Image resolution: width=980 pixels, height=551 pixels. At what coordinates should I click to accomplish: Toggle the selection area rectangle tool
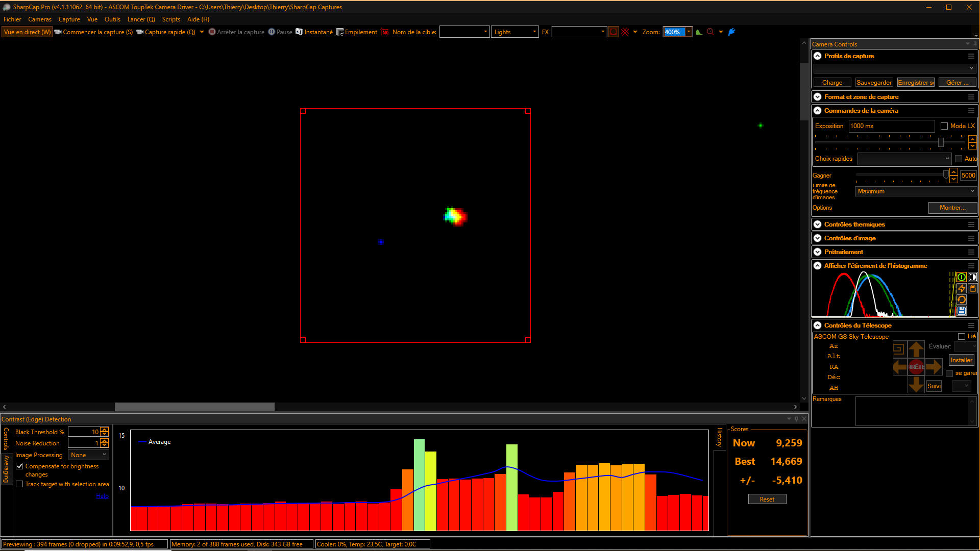(x=614, y=32)
